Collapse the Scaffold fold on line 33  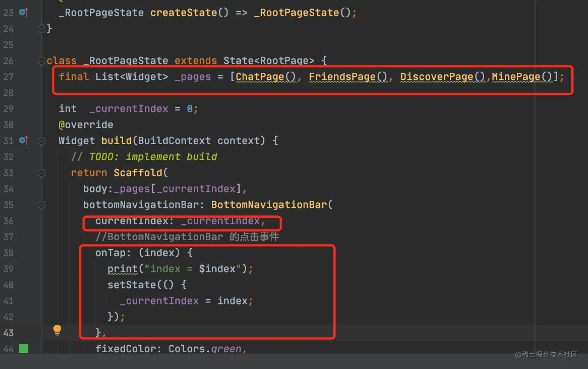[42, 173]
